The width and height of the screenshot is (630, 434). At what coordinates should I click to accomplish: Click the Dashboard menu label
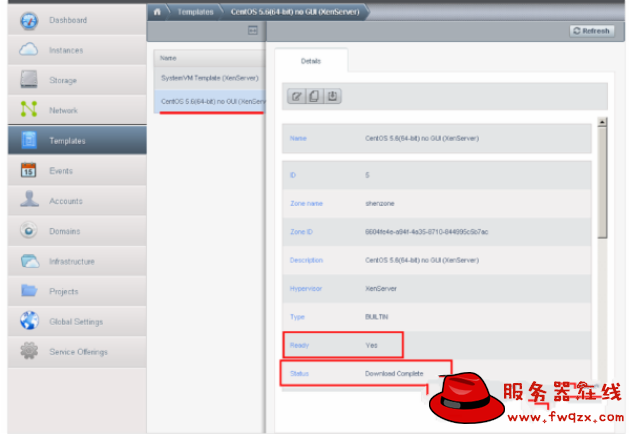coord(68,20)
